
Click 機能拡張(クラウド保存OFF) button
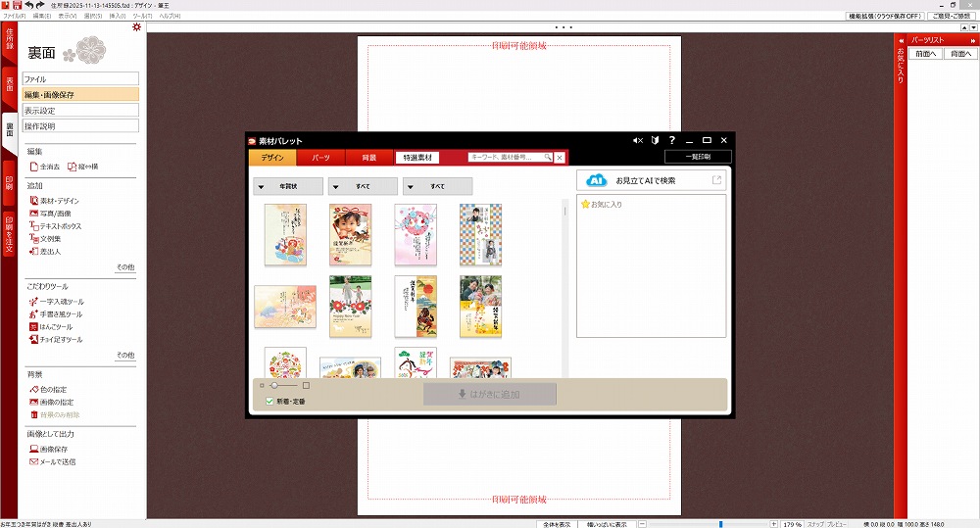[885, 17]
